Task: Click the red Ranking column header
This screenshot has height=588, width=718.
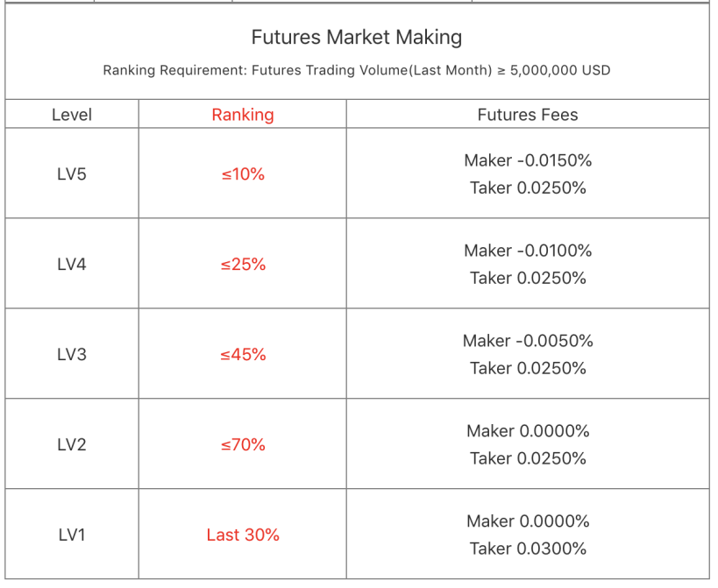Action: [243, 115]
